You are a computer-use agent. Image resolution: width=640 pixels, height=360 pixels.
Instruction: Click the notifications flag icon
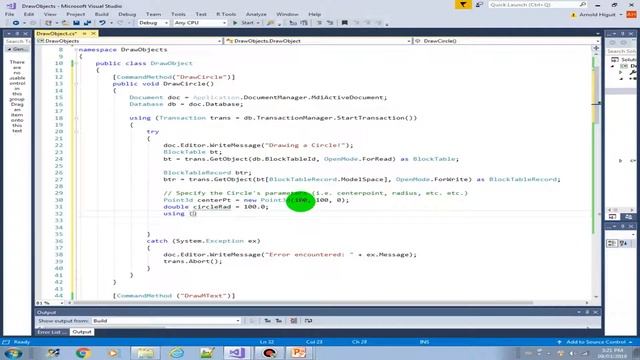coord(463,4)
